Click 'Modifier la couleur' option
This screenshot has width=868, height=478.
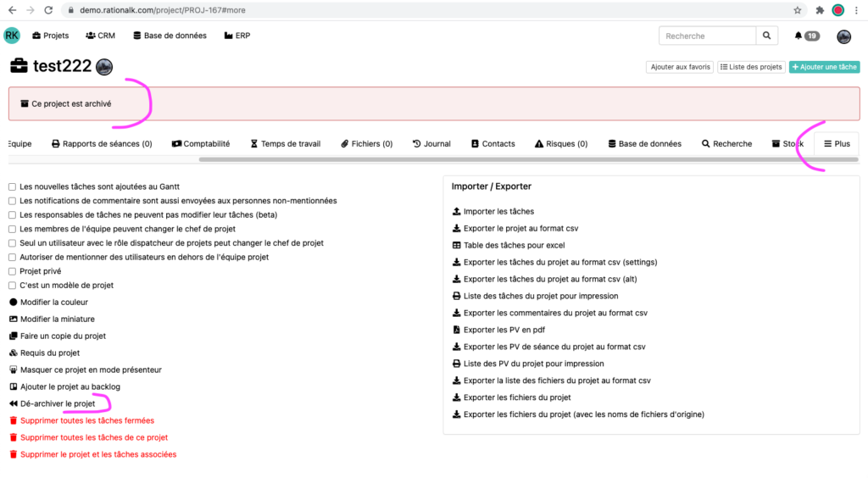(x=53, y=303)
